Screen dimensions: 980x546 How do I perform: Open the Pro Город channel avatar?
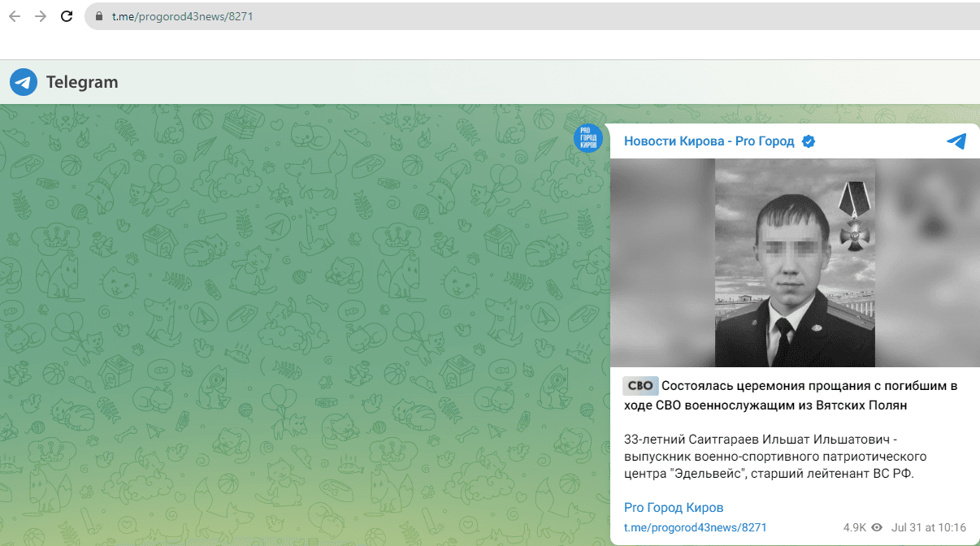(588, 138)
